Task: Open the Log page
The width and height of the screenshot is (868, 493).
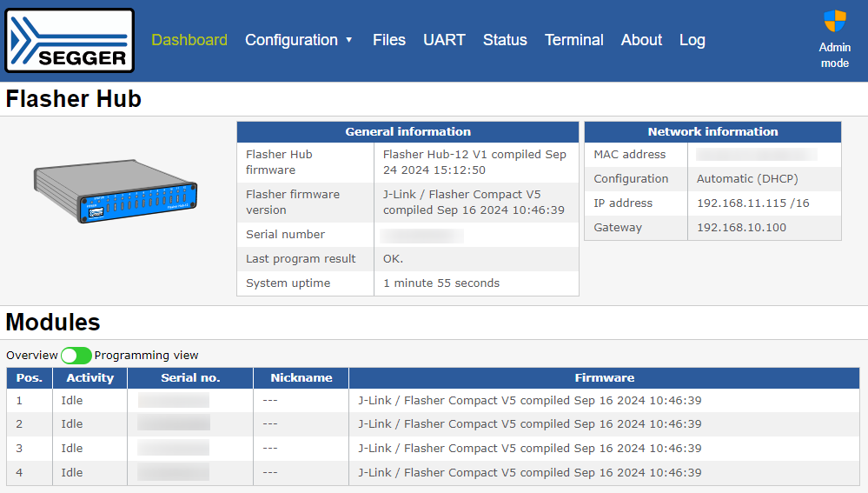Action: pos(692,40)
